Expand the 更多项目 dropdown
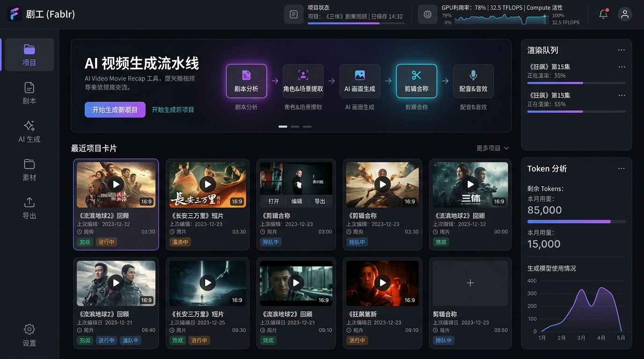This screenshot has width=644, height=359. pos(492,148)
